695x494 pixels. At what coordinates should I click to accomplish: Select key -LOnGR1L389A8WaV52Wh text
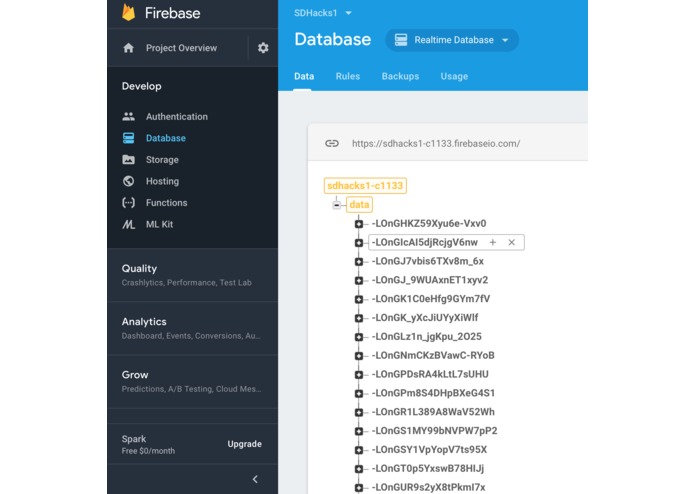[433, 412]
